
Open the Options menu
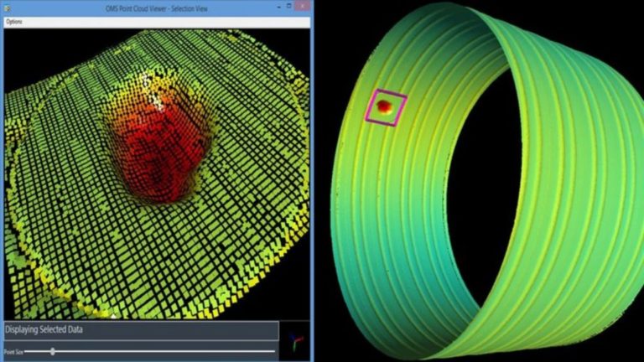14,21
